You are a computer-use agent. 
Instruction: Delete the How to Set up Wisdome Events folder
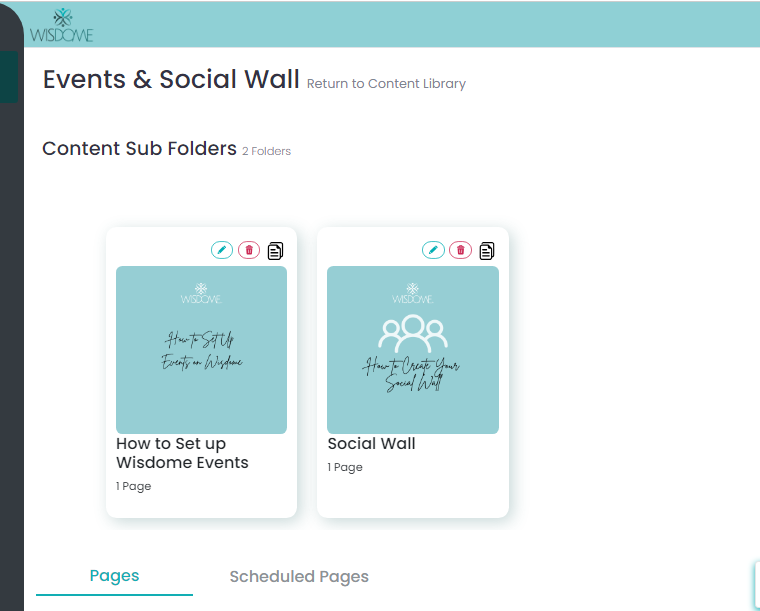click(x=249, y=250)
